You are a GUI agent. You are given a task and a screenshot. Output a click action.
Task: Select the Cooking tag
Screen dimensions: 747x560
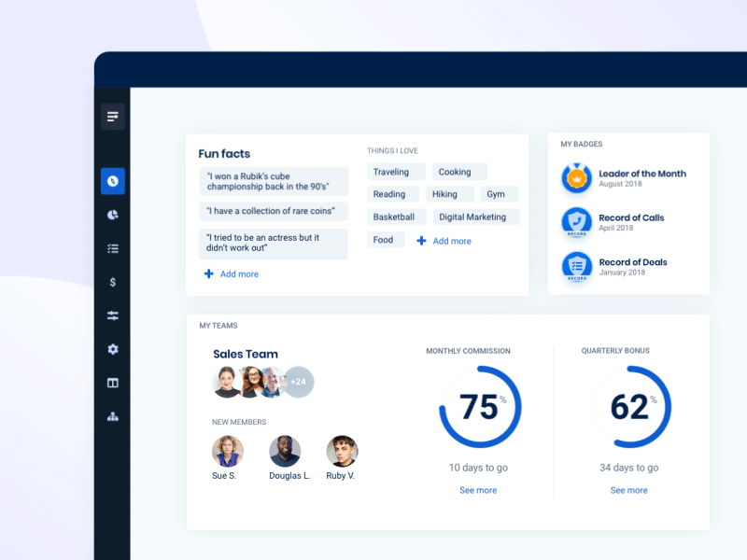pyautogui.click(x=459, y=172)
